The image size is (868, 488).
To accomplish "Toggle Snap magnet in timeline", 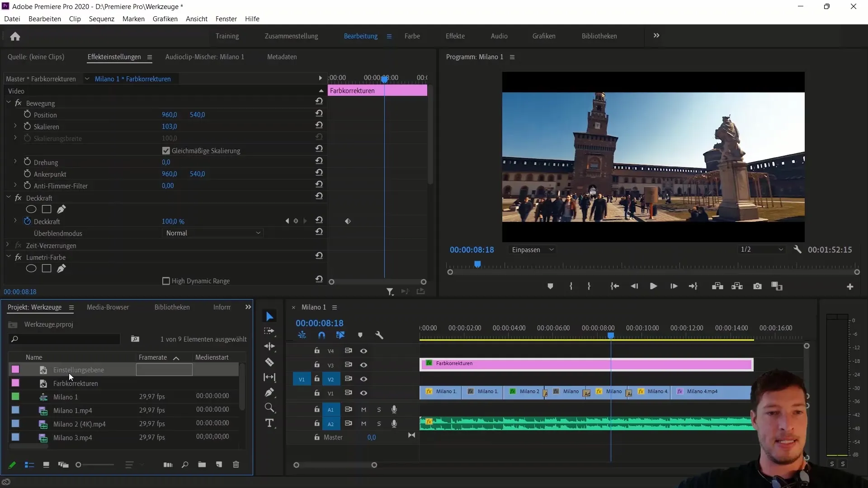I will click(321, 335).
